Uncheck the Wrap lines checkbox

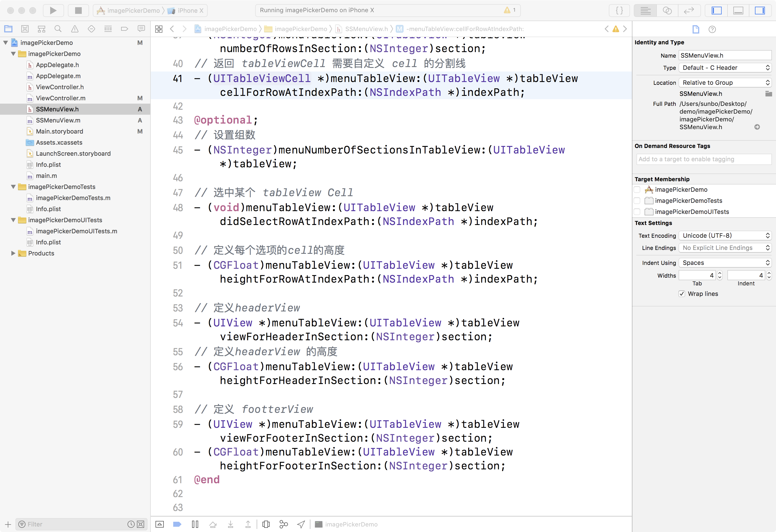pyautogui.click(x=681, y=294)
